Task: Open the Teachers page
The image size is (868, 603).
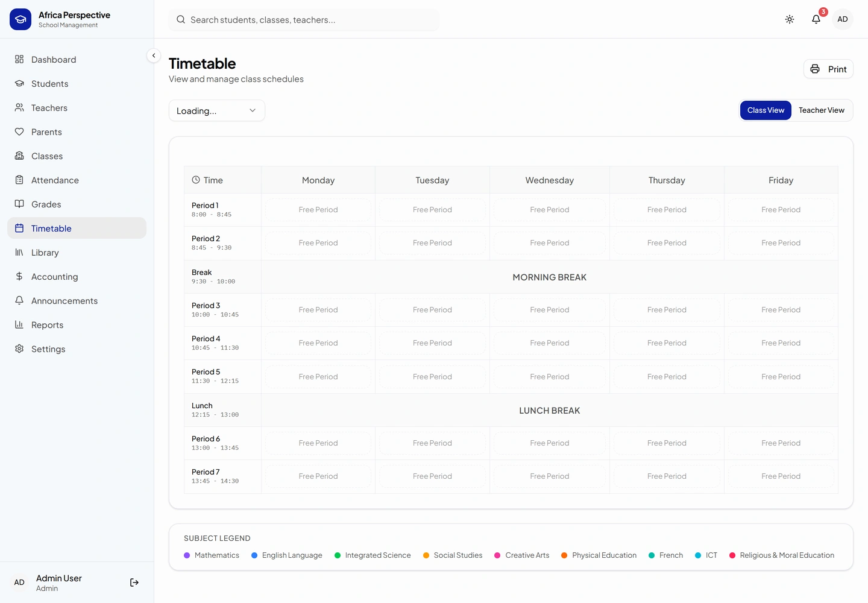Action: pos(77,107)
